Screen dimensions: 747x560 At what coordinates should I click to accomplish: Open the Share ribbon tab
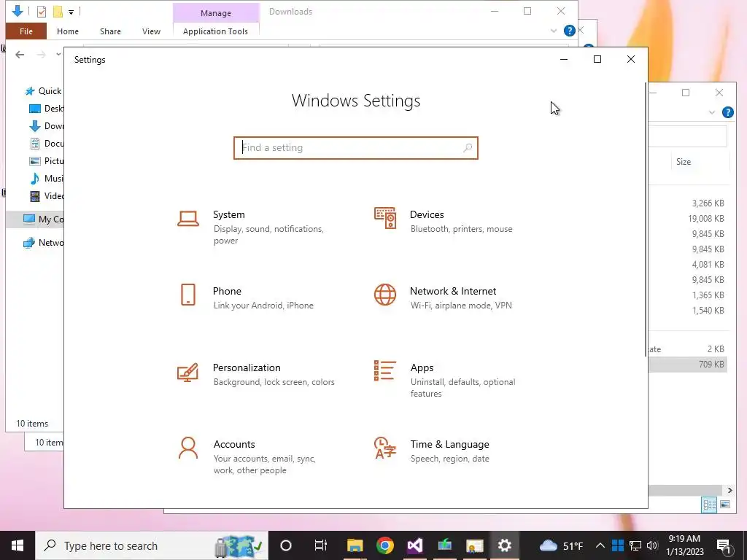point(111,31)
